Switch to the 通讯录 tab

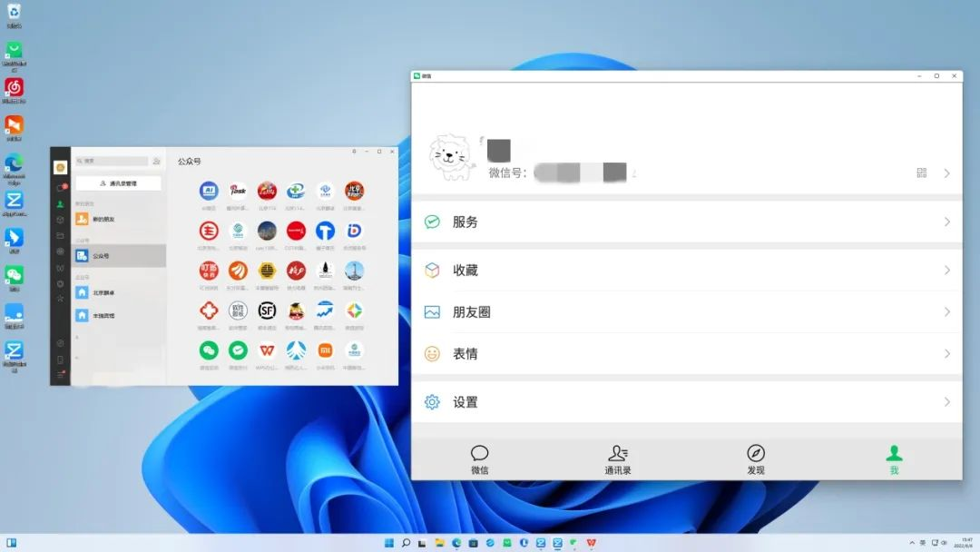point(619,458)
